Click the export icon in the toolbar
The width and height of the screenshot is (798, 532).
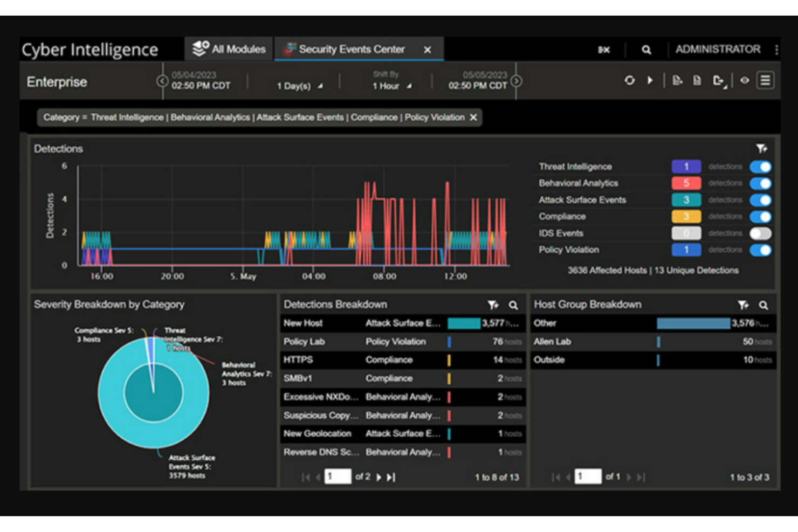[x=717, y=80]
